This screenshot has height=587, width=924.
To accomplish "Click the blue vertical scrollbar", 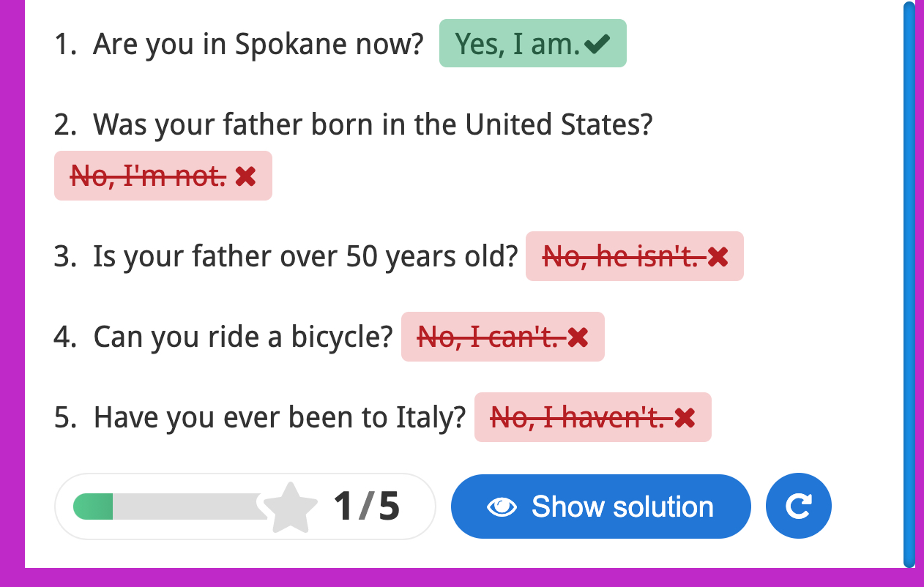I will (909, 284).
